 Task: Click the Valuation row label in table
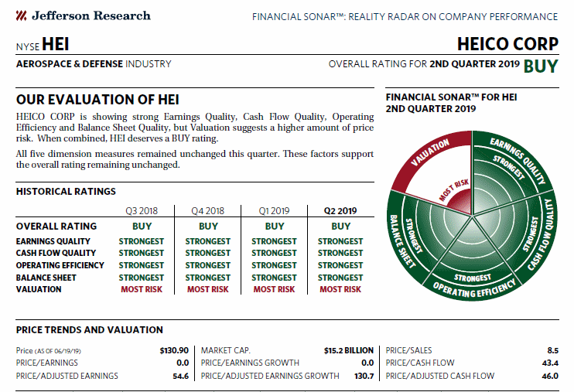(39, 289)
